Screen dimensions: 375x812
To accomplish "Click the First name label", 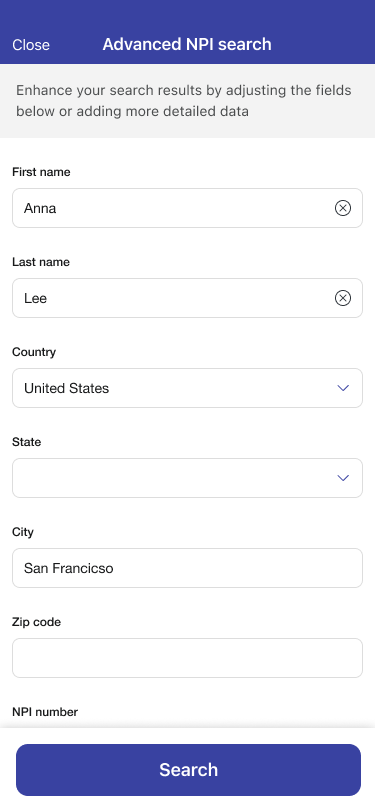I will tap(41, 172).
